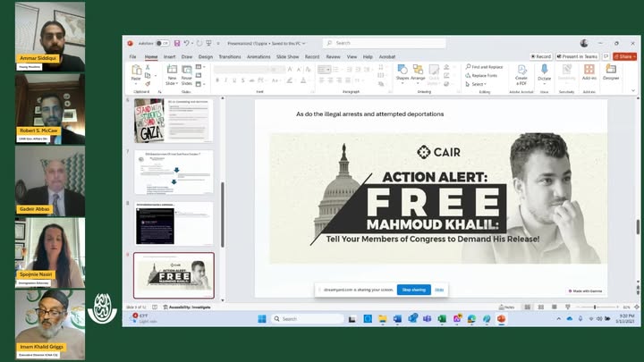Screen dimensions: 644x362
Task: Click the Cut scissors icon
Action: [148, 67]
